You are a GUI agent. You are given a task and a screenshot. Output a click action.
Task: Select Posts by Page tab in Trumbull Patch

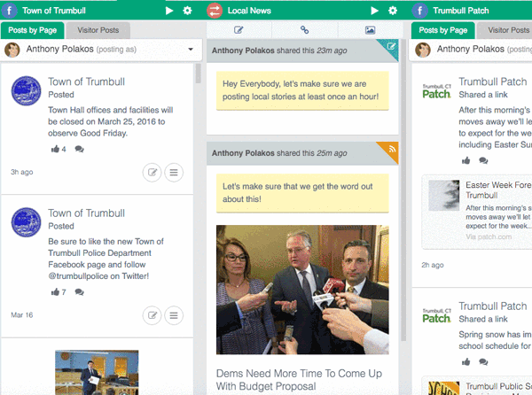(442, 30)
